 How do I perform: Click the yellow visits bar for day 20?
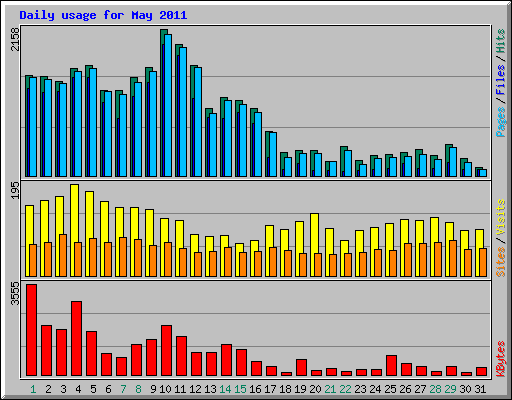coord(315,245)
